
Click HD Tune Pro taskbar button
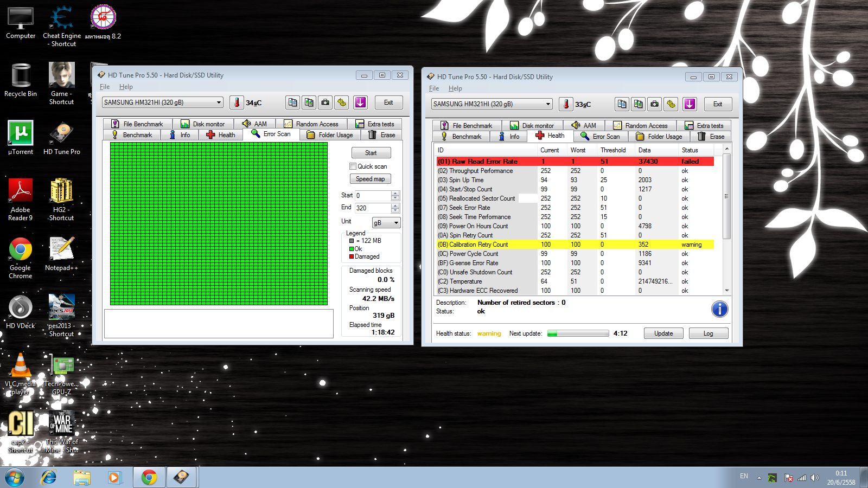tap(182, 477)
